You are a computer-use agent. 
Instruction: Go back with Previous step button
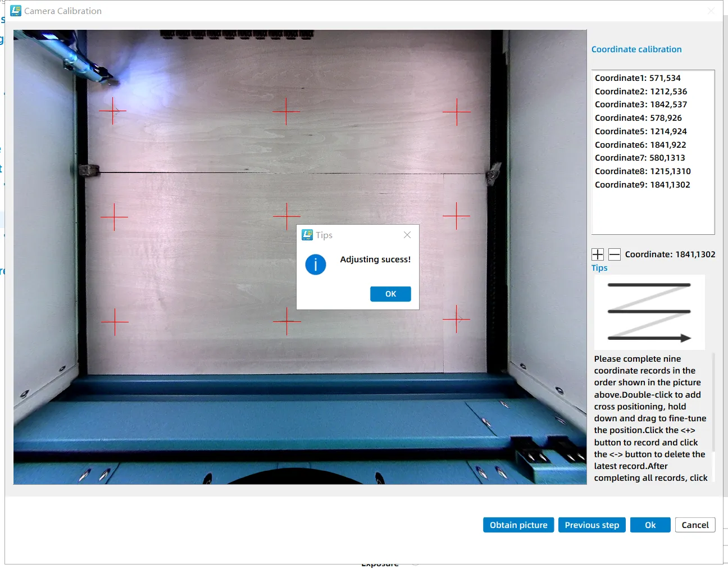(591, 525)
